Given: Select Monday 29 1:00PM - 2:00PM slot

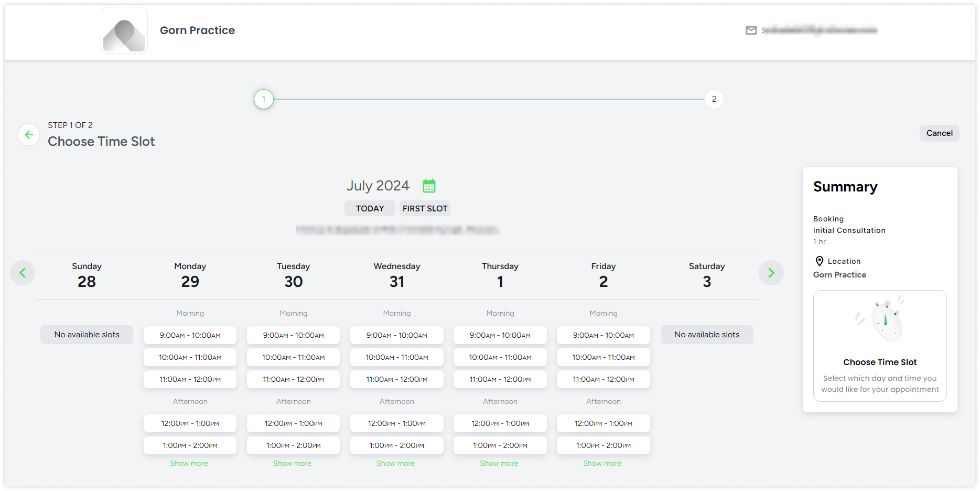Looking at the screenshot, I should click(190, 445).
